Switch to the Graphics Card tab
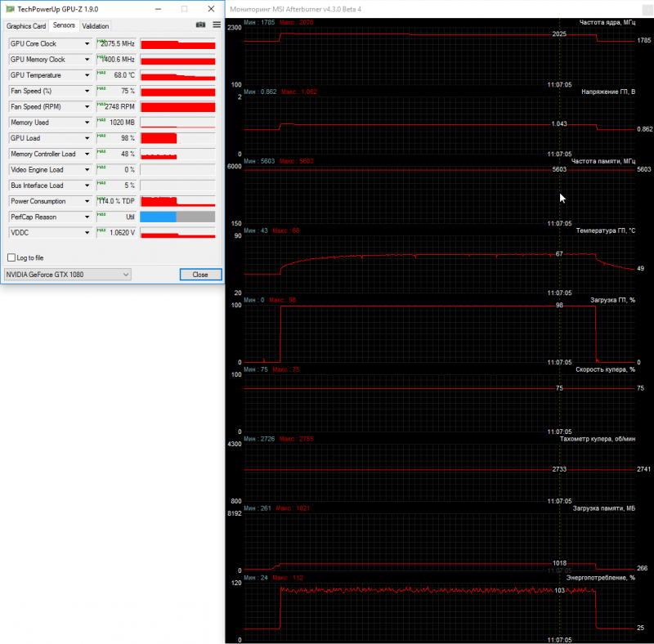 26,26
